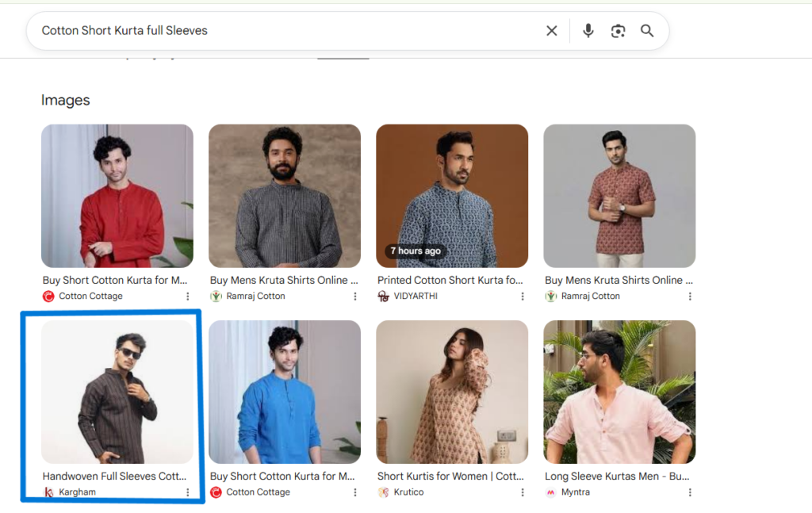Open the bright blue kurta image thumbnail
Viewport: 812px width, 513px height.
coord(285,392)
